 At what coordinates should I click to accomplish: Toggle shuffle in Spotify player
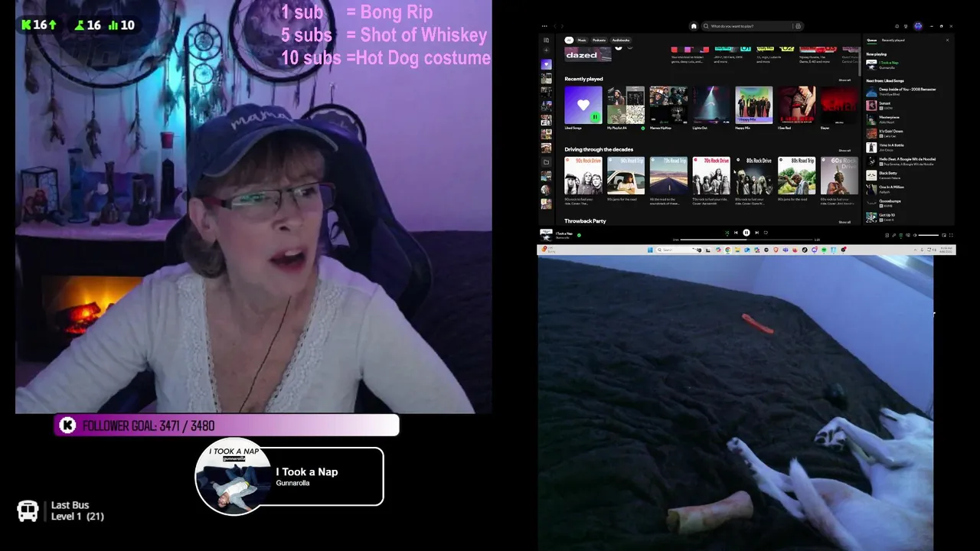tap(727, 233)
